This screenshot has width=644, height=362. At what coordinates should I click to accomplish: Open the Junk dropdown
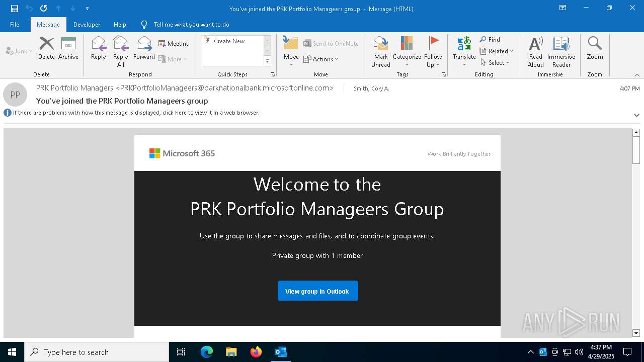(x=19, y=51)
